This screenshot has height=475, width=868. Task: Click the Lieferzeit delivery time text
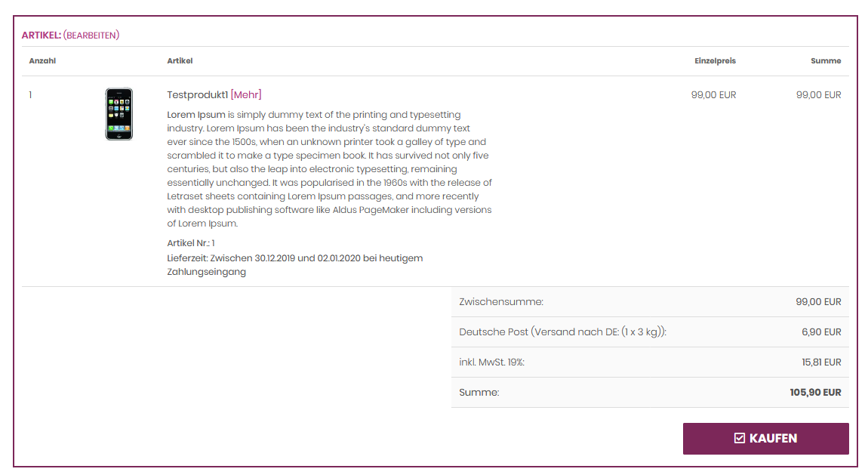tap(295, 264)
